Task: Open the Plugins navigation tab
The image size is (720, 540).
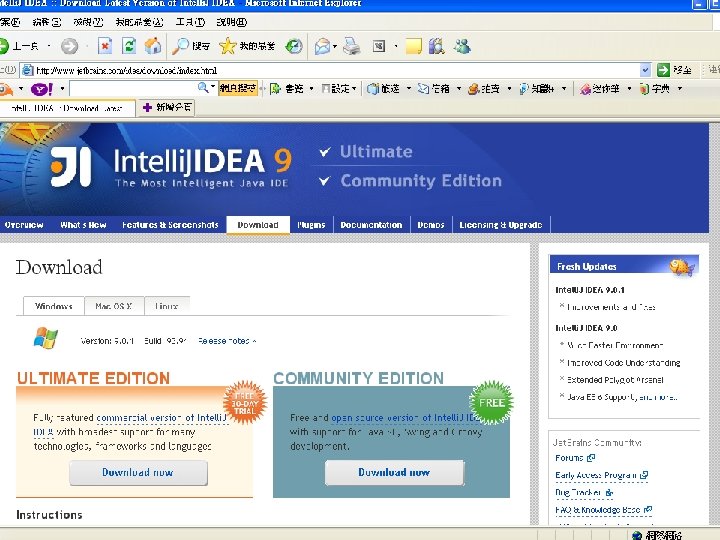Action: pyautogui.click(x=311, y=225)
